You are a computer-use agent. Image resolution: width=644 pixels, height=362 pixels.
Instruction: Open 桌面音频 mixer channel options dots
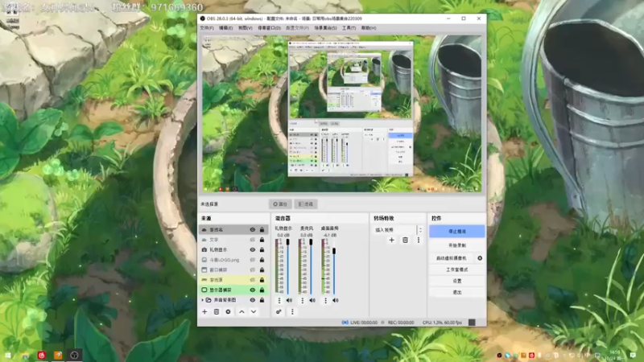(326, 300)
